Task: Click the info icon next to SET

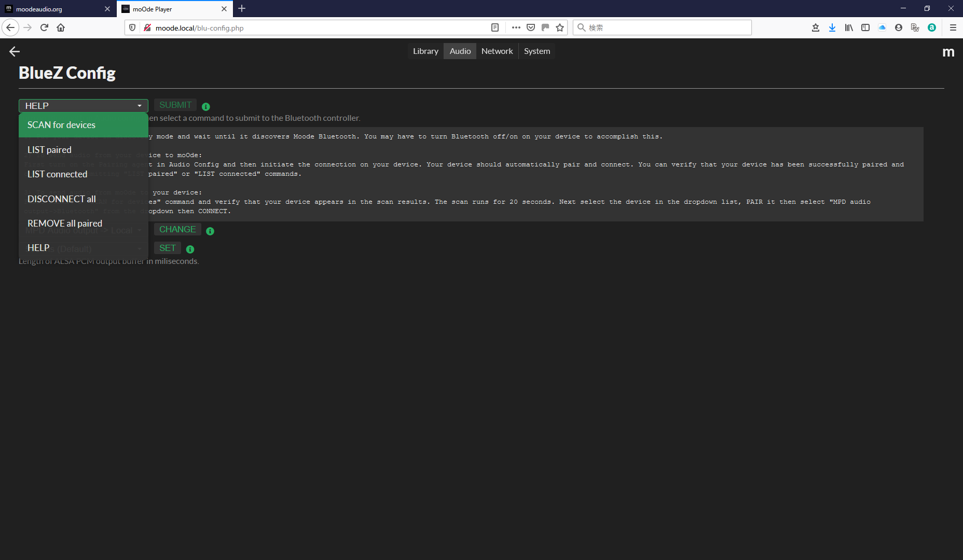Action: pos(190,249)
